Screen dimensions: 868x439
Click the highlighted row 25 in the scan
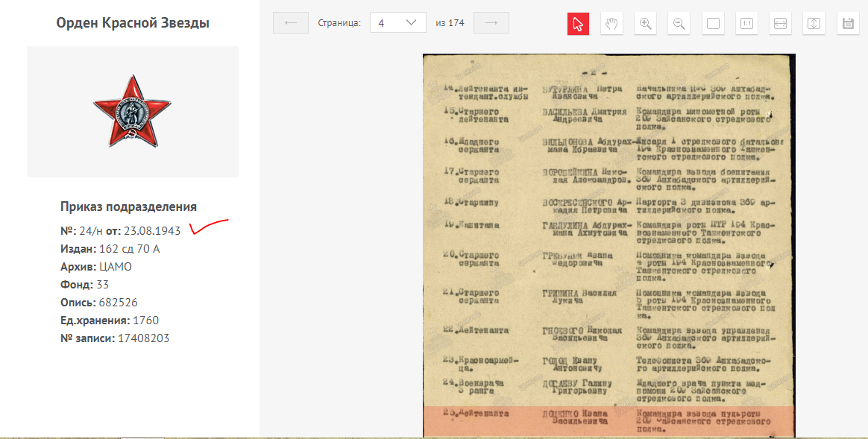[x=608, y=421]
